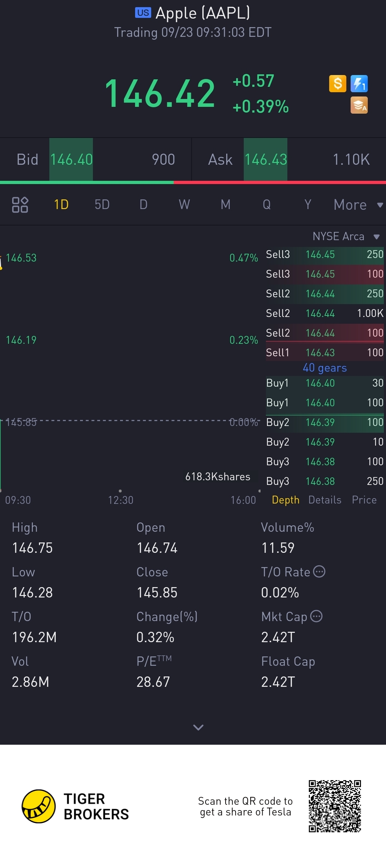This screenshot has height=868, width=386.
Task: Tap Buy1 row with 100 shares
Action: click(325, 403)
